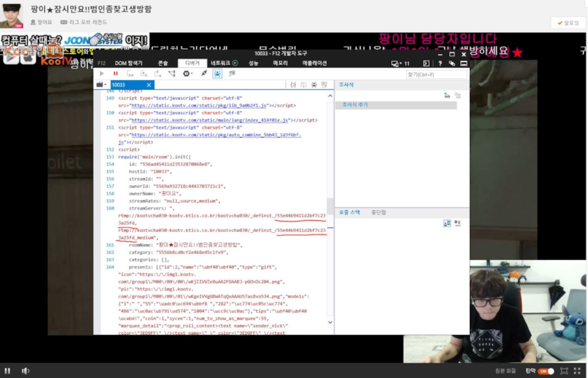The image size is (588, 378).
Task: Click the streamer profile avatar
Action: 11,16
